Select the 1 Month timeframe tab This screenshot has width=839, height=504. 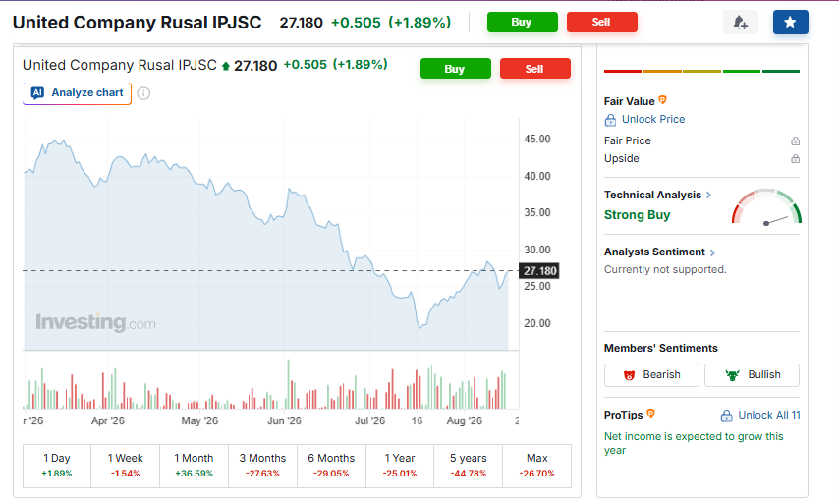(x=194, y=465)
